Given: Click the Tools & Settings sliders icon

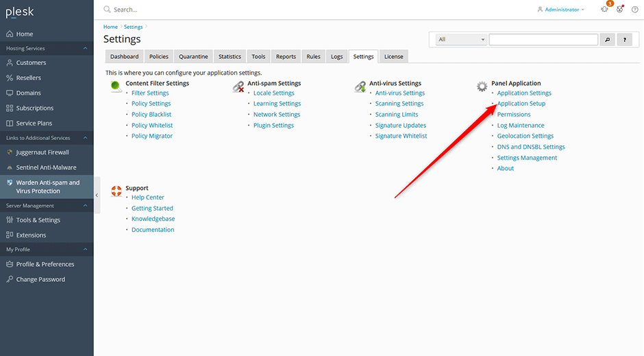Looking at the screenshot, I should [10, 220].
